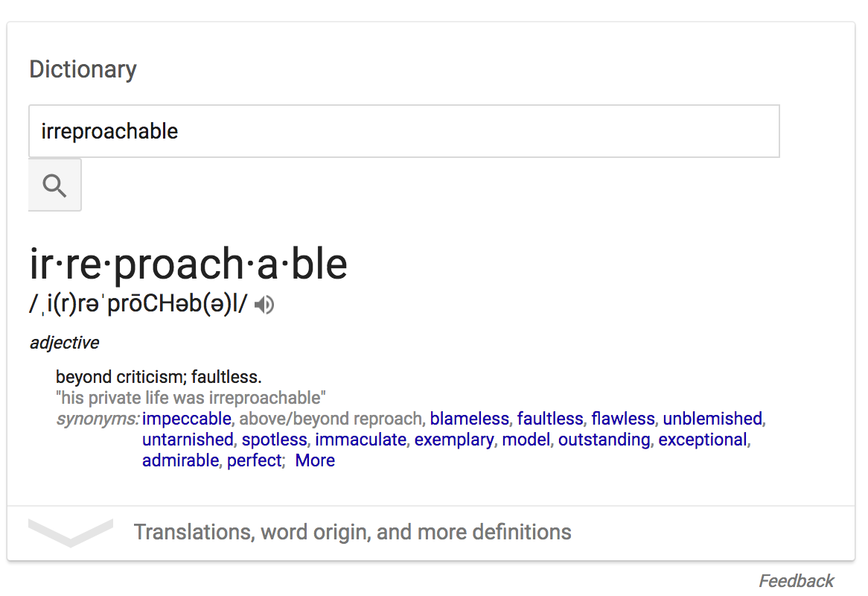Screen dimensions: 868x596
Task: Look up 'exemplary' from the synonyms
Action: point(453,440)
